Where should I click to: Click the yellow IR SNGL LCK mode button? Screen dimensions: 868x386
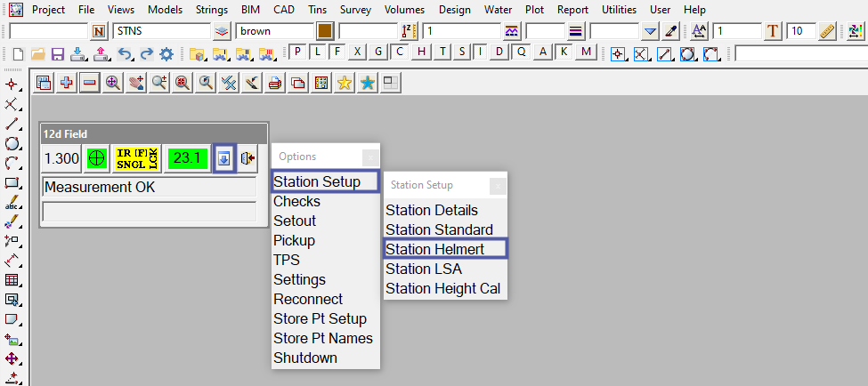[137, 158]
